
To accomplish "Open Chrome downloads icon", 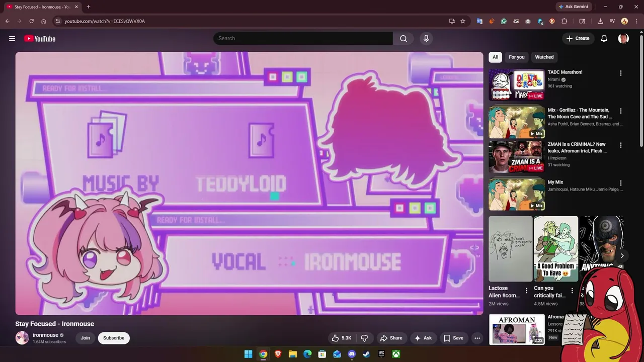I will point(600,21).
